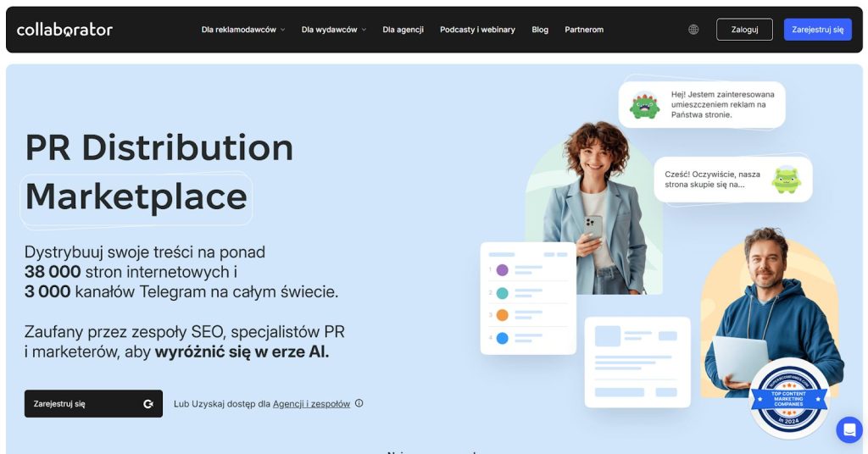Open the Dla agencji page
Viewport: 868px width, 454px height.
pyautogui.click(x=403, y=30)
